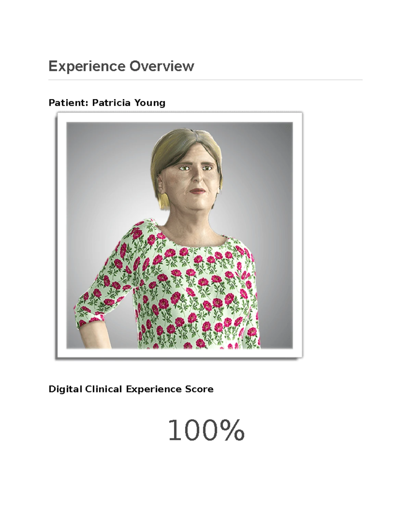Click the Experience Overview heading
Image resolution: width=411 pixels, height=532 pixels.
click(121, 66)
